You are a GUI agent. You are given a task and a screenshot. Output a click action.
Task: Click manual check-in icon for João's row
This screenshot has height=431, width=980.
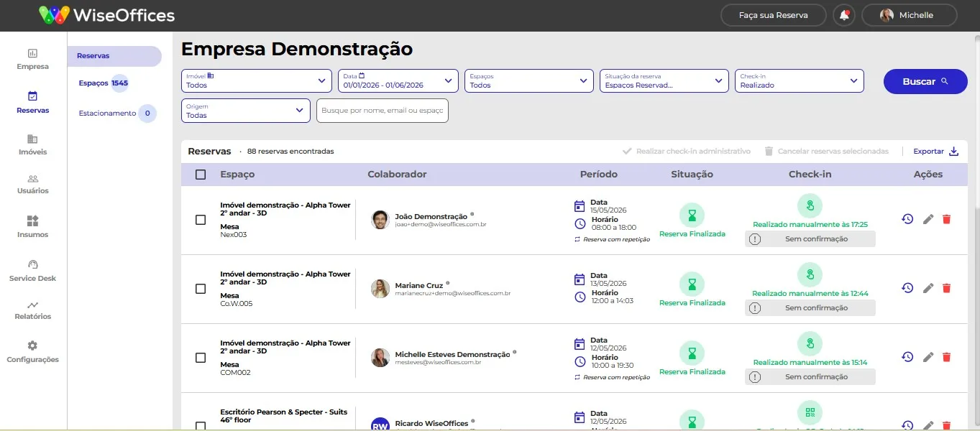pyautogui.click(x=810, y=206)
